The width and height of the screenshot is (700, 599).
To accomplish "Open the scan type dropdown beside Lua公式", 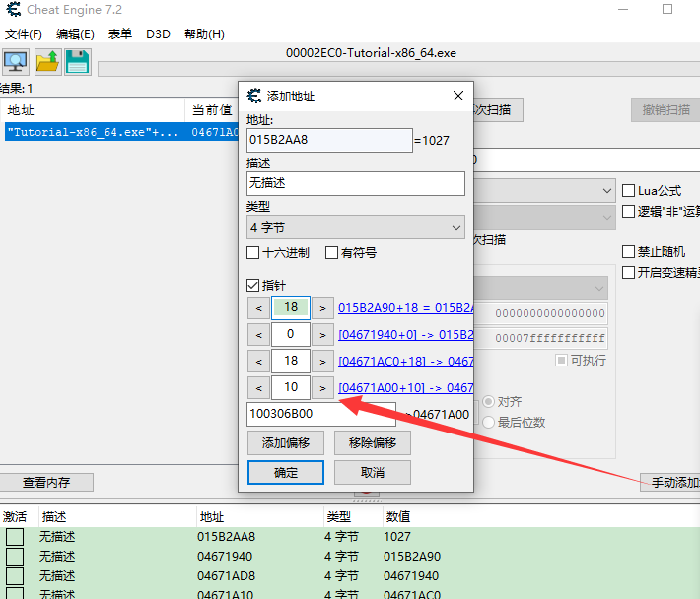I will [x=544, y=191].
